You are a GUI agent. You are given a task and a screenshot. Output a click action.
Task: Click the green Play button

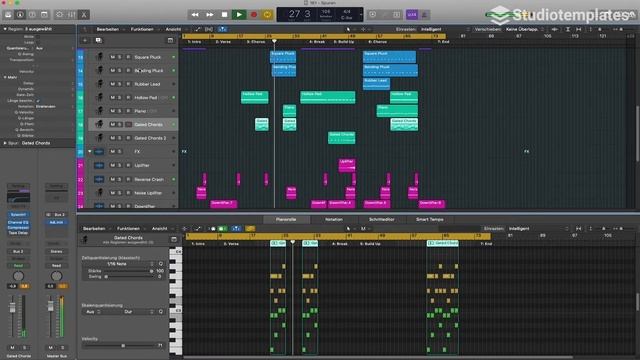click(239, 15)
